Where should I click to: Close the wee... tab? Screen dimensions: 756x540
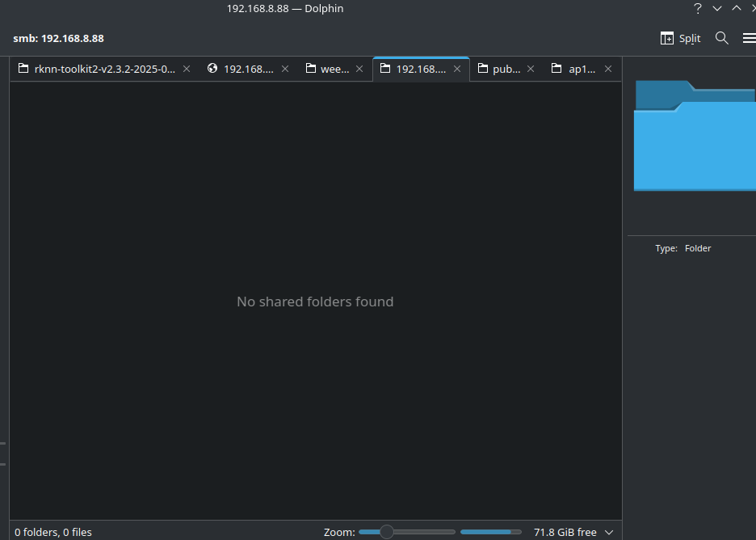(x=359, y=69)
